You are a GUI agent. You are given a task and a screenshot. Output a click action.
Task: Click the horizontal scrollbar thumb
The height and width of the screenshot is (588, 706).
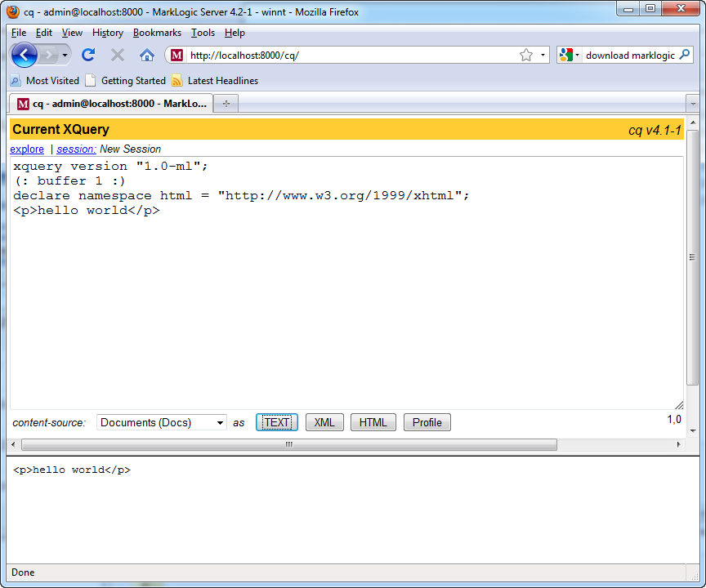(288, 444)
